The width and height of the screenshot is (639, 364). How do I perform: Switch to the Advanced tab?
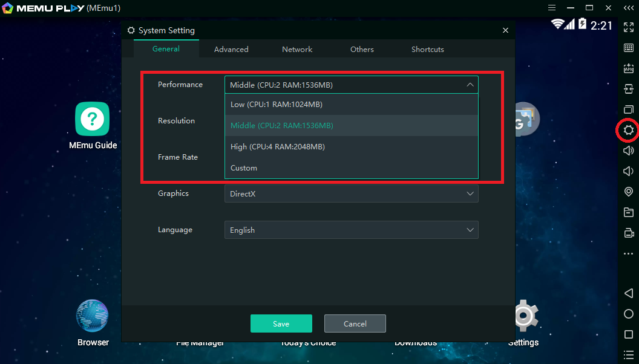tap(231, 50)
